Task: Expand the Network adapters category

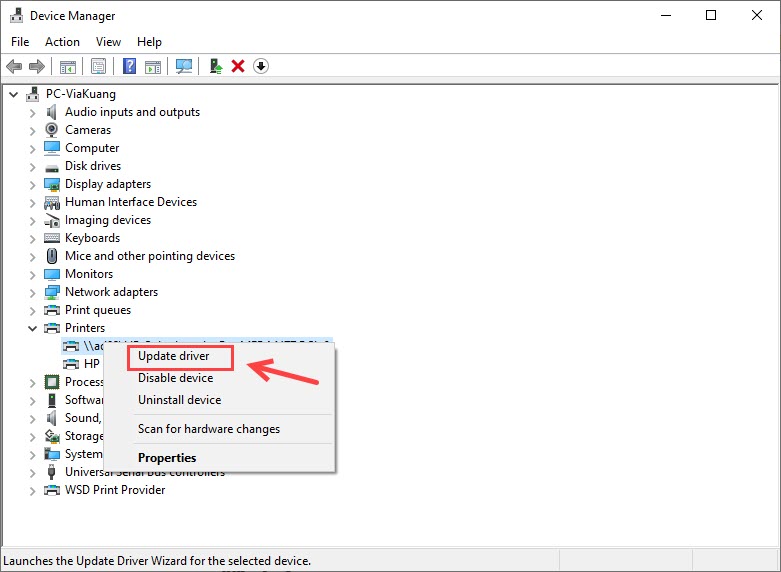Action: (32, 292)
